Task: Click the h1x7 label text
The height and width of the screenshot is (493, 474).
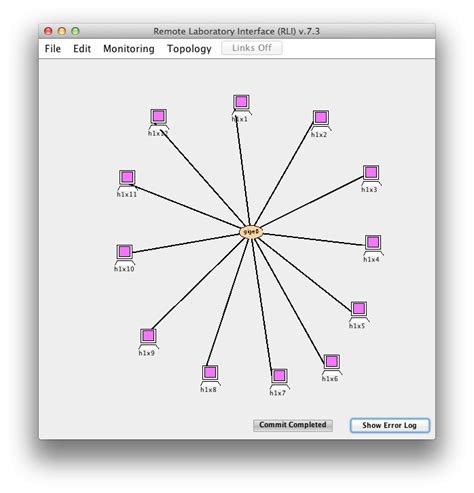Action: coord(278,393)
